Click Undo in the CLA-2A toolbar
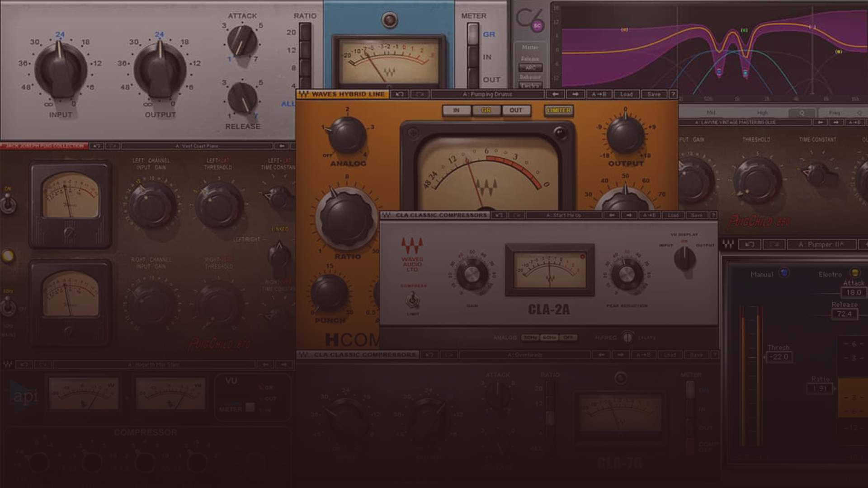The image size is (868, 488). point(499,215)
